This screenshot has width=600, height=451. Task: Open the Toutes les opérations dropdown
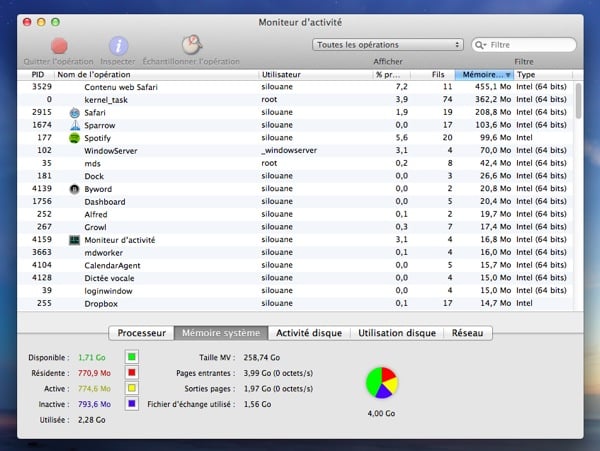point(388,45)
